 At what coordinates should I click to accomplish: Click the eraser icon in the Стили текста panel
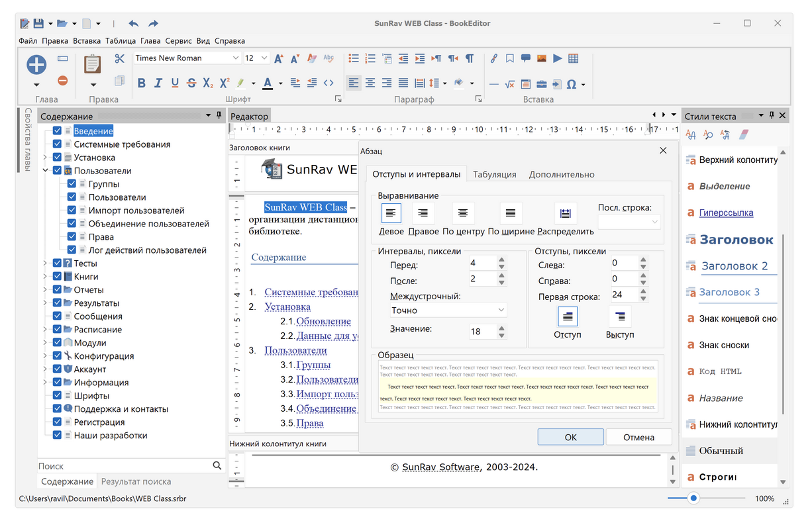pyautogui.click(x=742, y=134)
